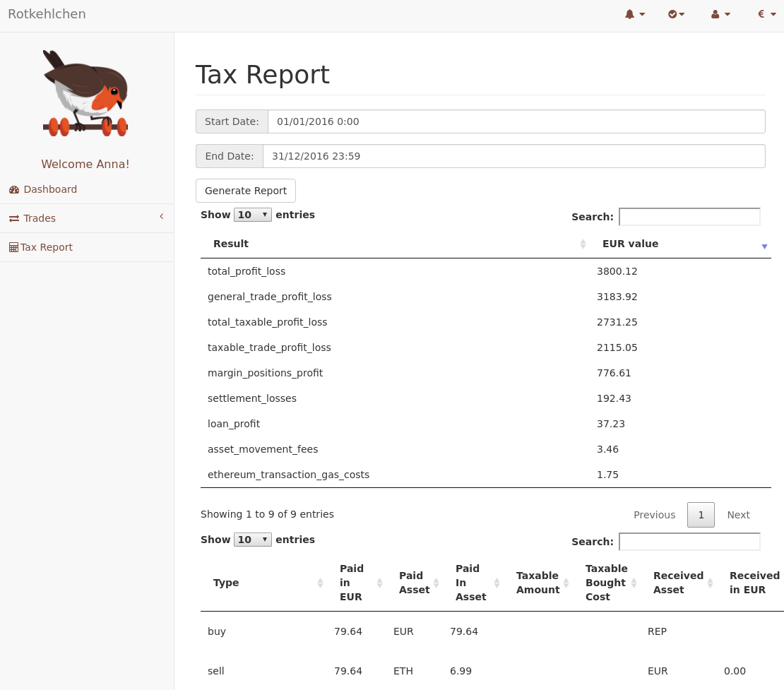784x690 pixels.
Task: Select page 1 in pagination
Action: [x=701, y=515]
